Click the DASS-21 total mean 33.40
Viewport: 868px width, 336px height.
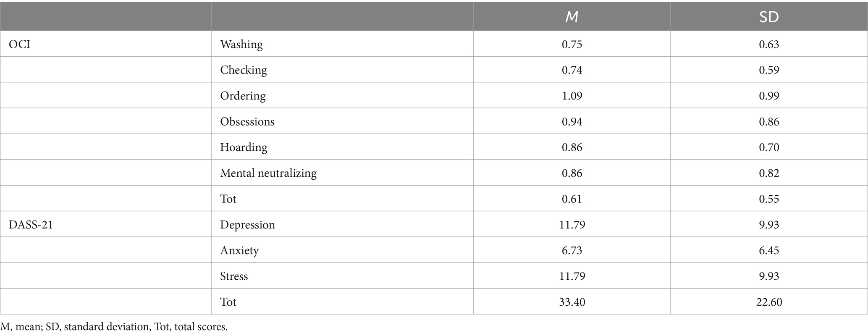coord(572,302)
